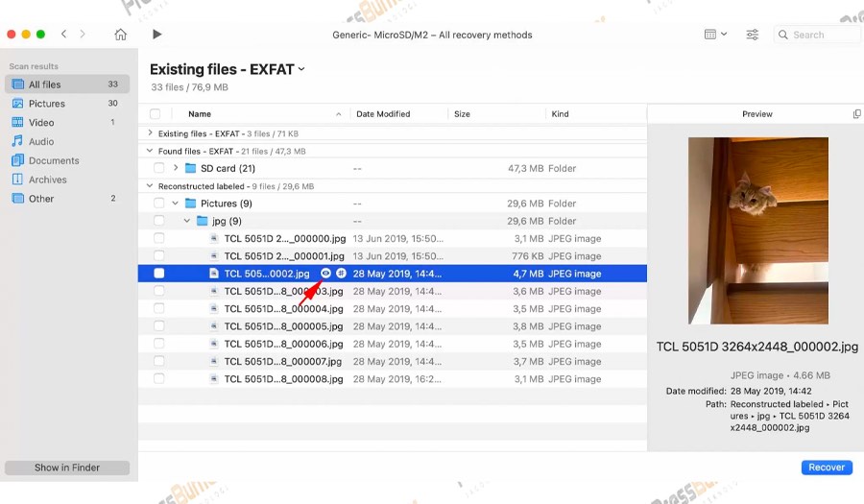This screenshot has width=864, height=504.
Task: Toggle the select-all checkbox in the header
Action: click(x=156, y=114)
